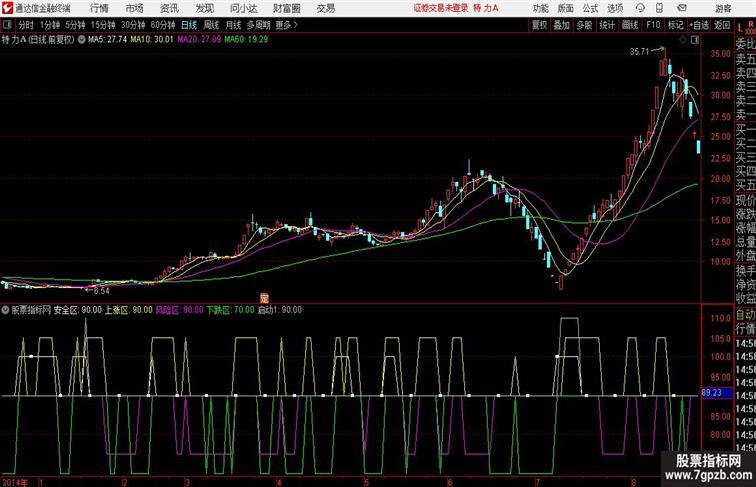Open the 资讯 menu
Screen dimensions: 756x487
click(169, 8)
